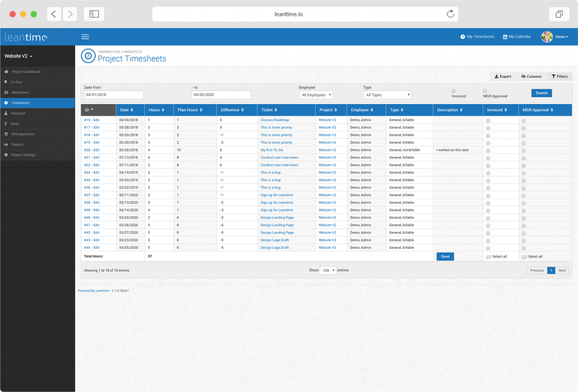Viewport: 578px width, 392px height.
Task: Click the browser back arrow
Action: 54,14
